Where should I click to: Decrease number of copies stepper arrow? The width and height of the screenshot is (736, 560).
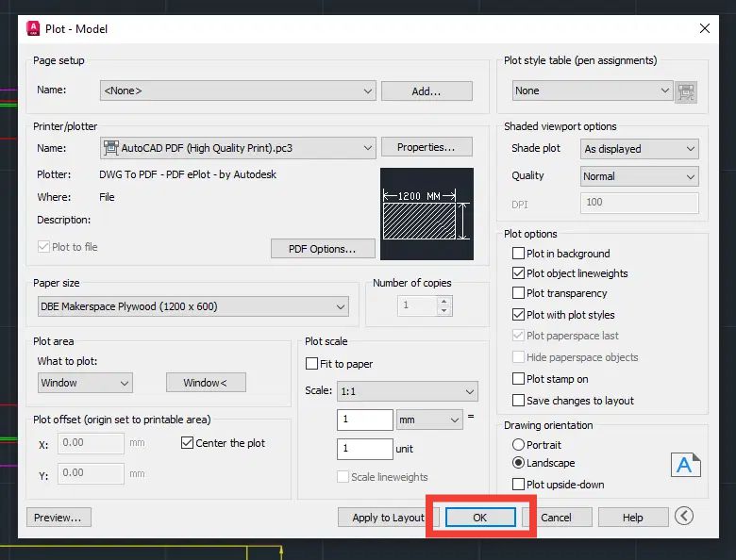point(444,310)
